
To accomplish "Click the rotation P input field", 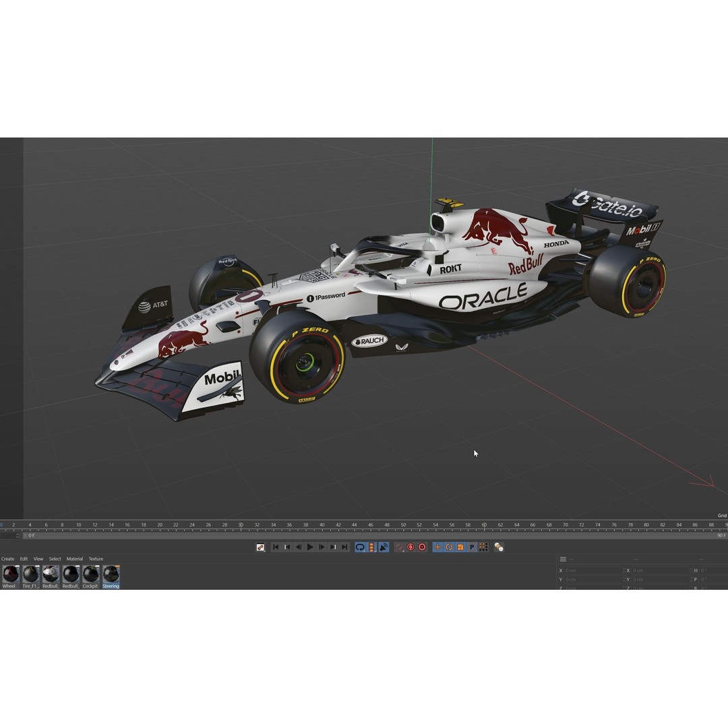I will pos(714,580).
